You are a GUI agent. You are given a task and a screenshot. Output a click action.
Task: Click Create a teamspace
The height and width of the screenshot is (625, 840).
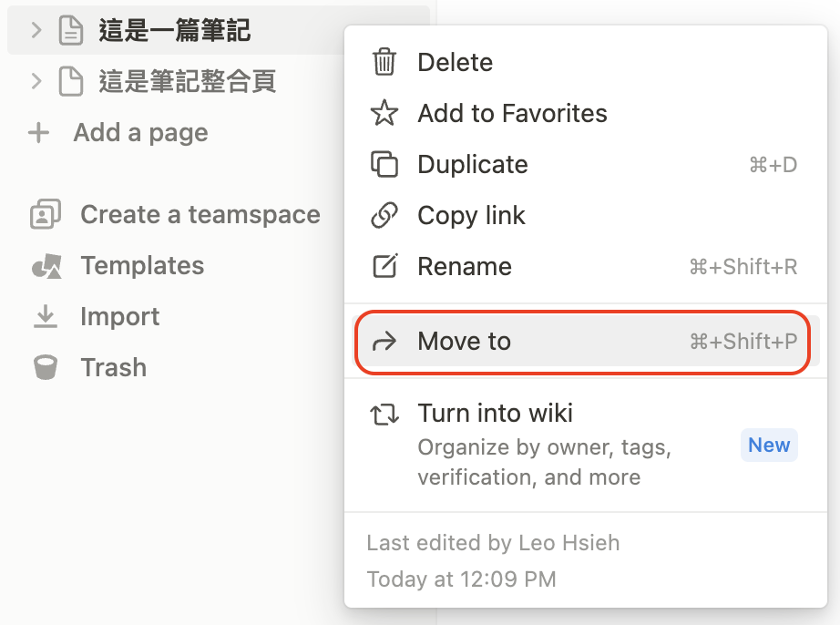pos(200,214)
